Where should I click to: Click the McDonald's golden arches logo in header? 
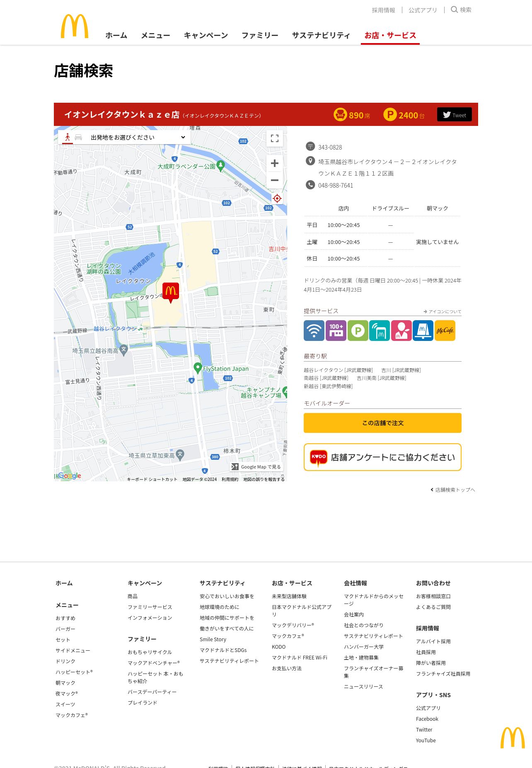(x=75, y=26)
